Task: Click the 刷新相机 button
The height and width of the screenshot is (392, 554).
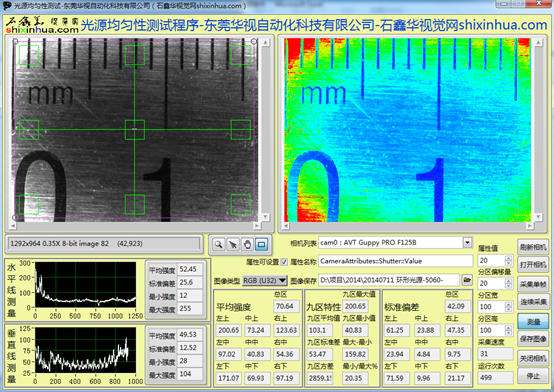Action: click(x=533, y=247)
